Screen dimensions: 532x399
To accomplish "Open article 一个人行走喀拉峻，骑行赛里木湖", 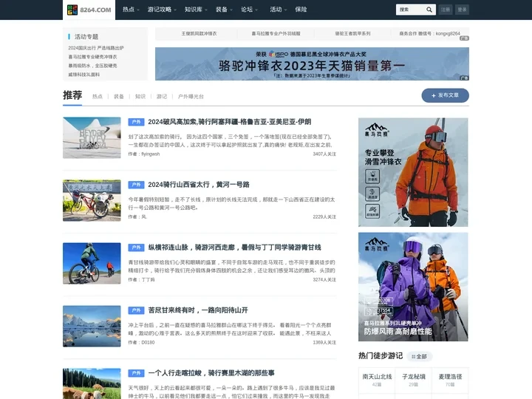I will pos(211,373).
